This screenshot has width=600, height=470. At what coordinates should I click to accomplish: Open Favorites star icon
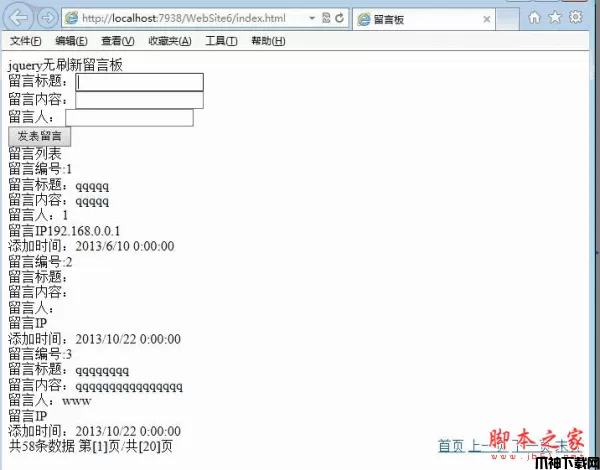tap(555, 17)
